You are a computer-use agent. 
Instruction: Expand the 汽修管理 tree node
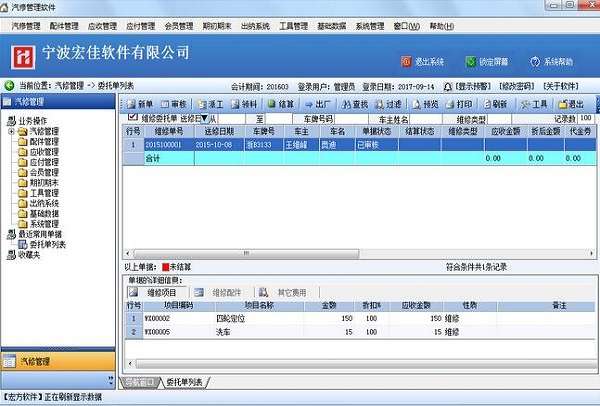point(11,131)
